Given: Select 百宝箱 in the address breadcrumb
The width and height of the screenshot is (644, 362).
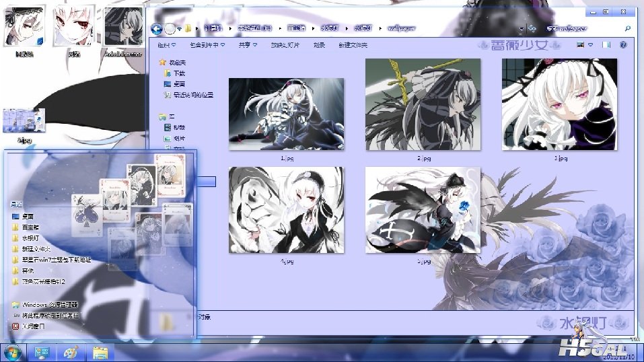Looking at the screenshot, I should coord(296,28).
